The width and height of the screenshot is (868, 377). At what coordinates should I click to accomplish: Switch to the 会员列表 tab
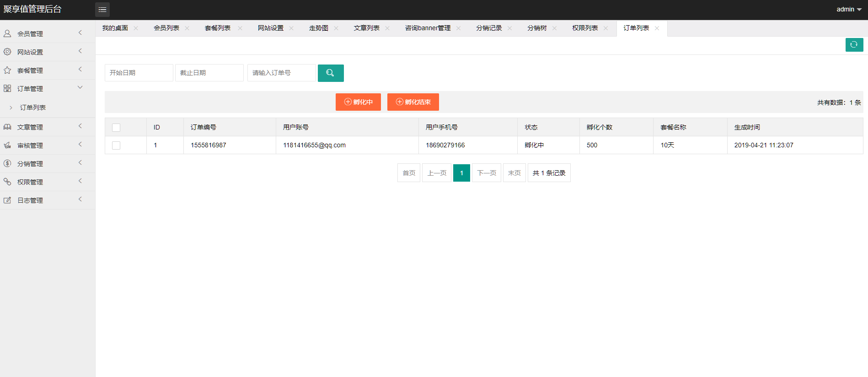pos(166,28)
